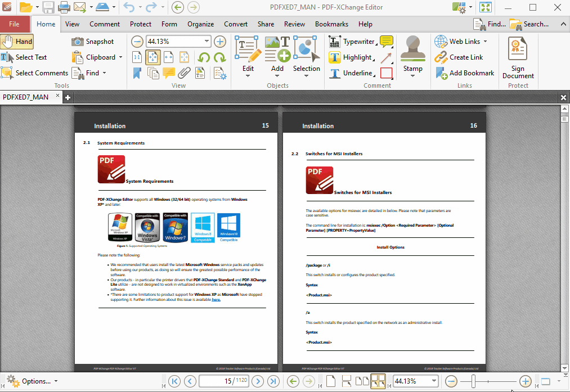Select the Hand tool
Image resolution: width=570 pixels, height=392 pixels.
click(17, 42)
